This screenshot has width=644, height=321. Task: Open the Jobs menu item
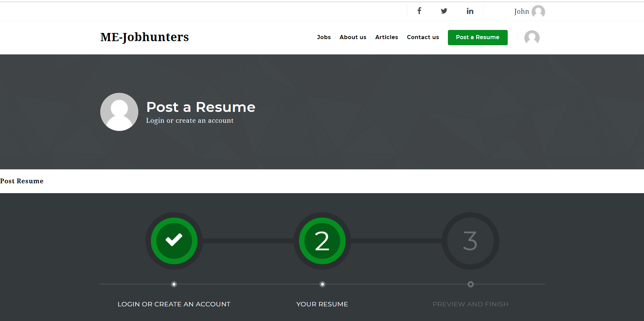(324, 37)
